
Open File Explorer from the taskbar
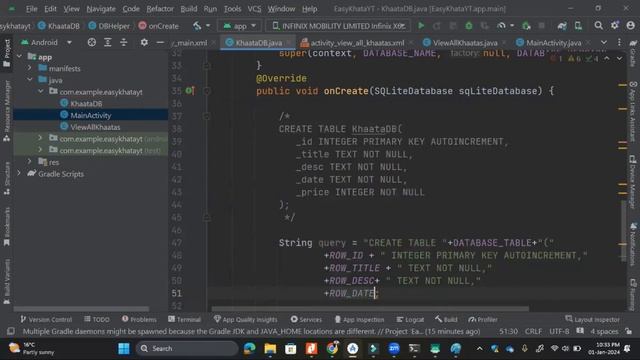[x=270, y=349]
